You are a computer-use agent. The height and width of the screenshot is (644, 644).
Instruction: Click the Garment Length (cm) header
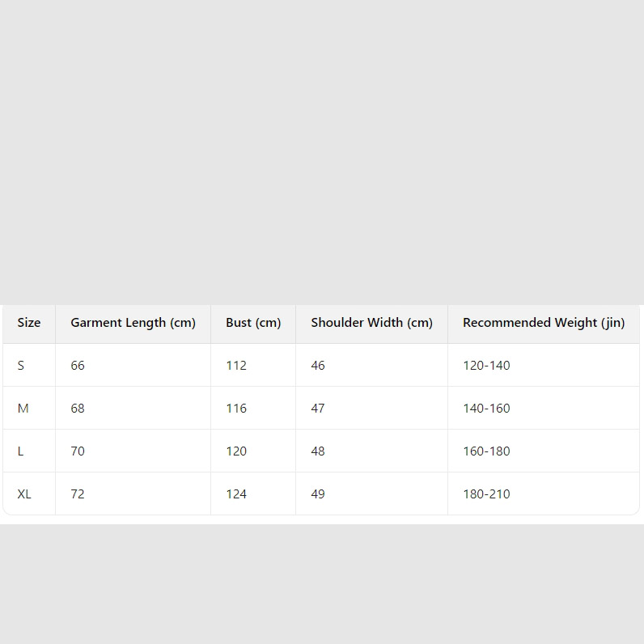pos(133,323)
